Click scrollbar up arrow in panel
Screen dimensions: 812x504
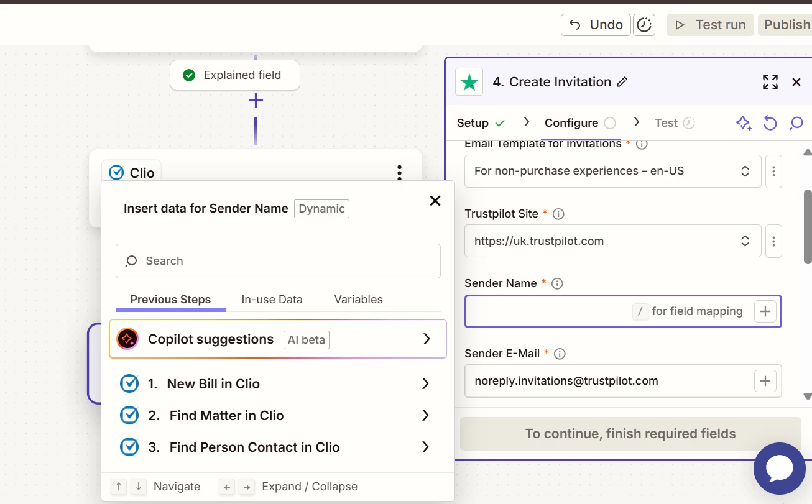click(808, 152)
